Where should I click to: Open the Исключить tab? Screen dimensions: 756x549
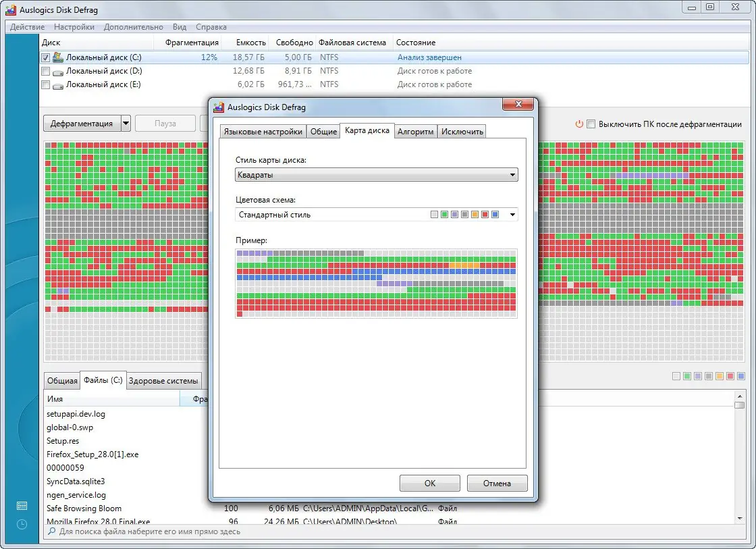point(462,132)
